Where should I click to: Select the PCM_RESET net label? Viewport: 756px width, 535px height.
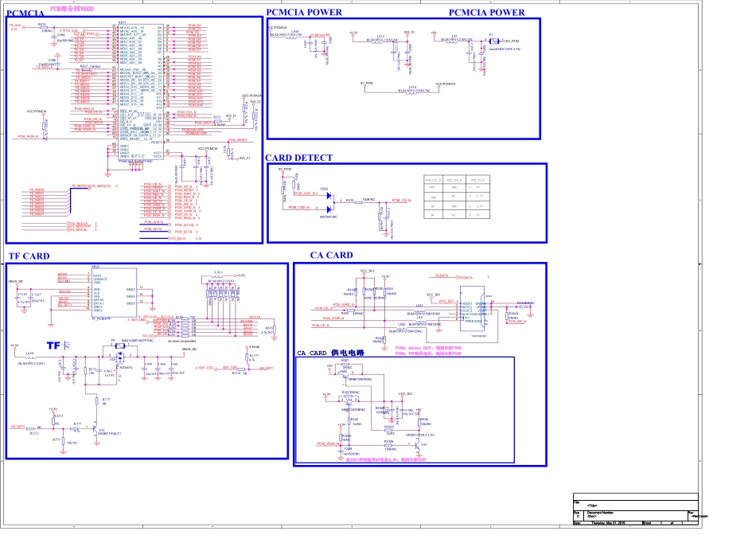236,139
